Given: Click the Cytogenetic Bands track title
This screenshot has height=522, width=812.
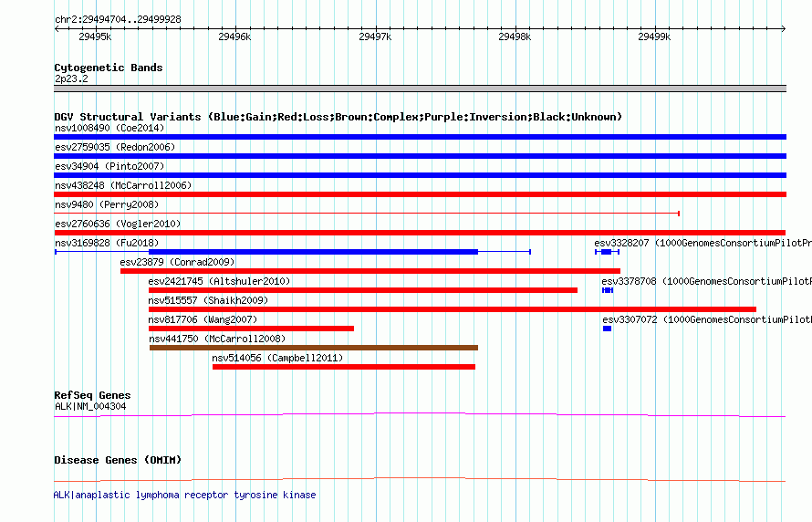Looking at the screenshot, I should point(109,68).
